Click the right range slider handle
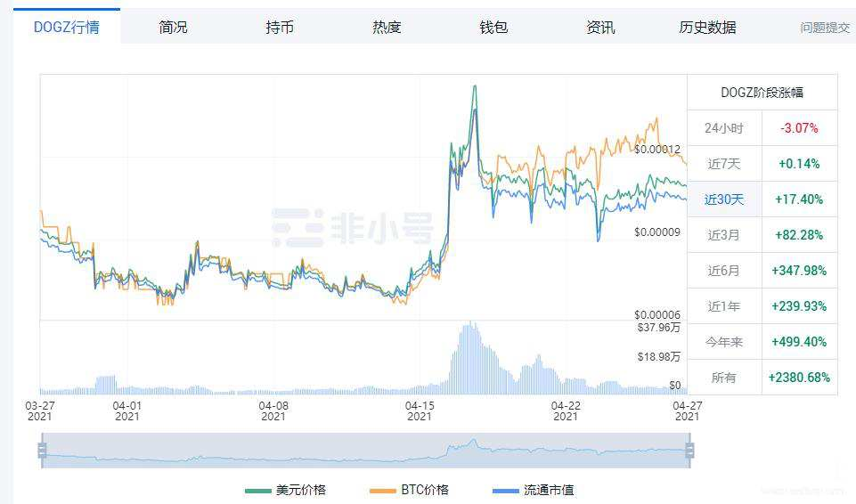 pos(689,451)
